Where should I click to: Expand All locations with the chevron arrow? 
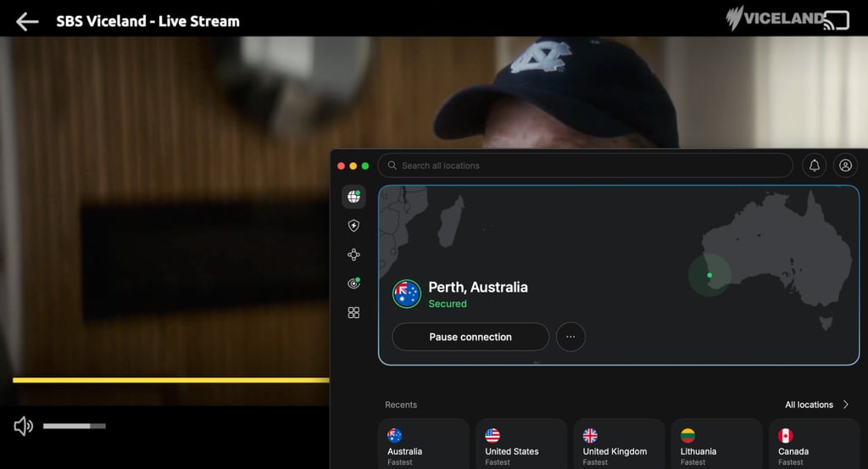click(x=846, y=405)
